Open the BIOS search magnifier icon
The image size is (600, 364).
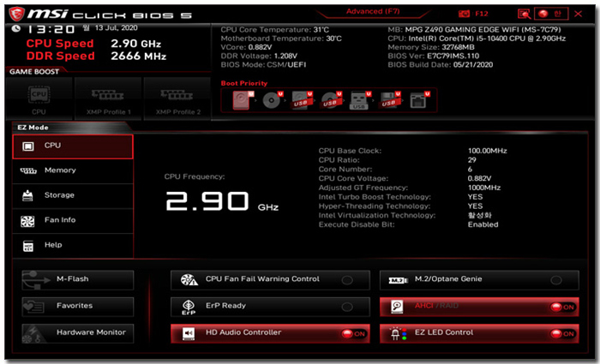tap(524, 15)
